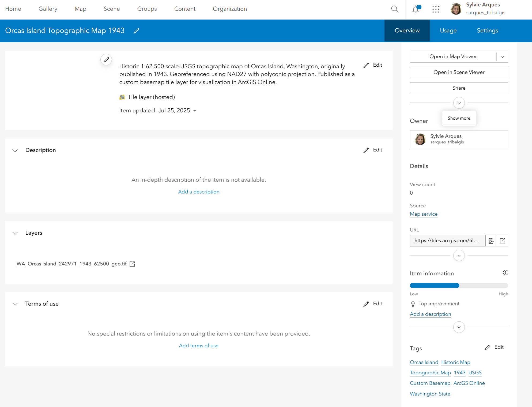Click the Washington State tag
Image resolution: width=532 pixels, height=407 pixels.
point(430,394)
